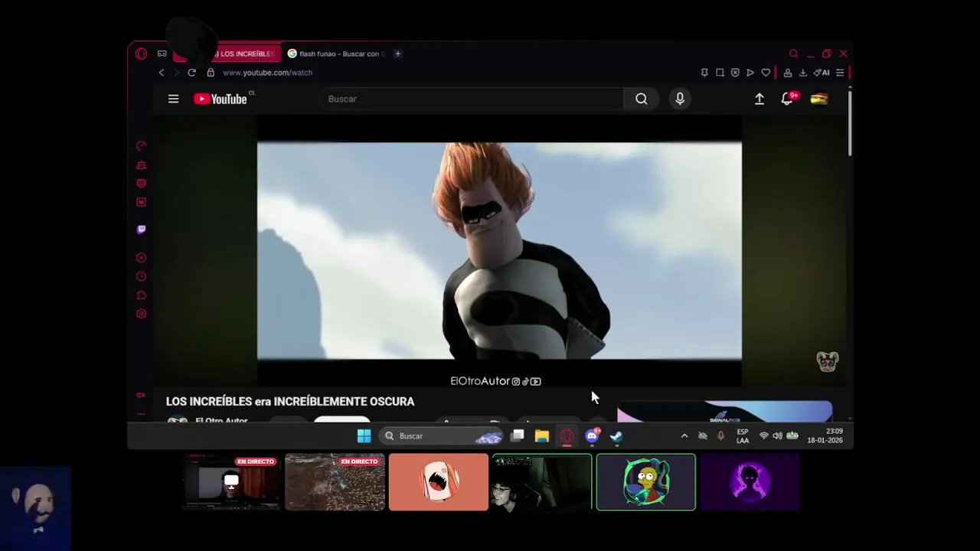Open the Opera GX main menu logo

tap(141, 54)
